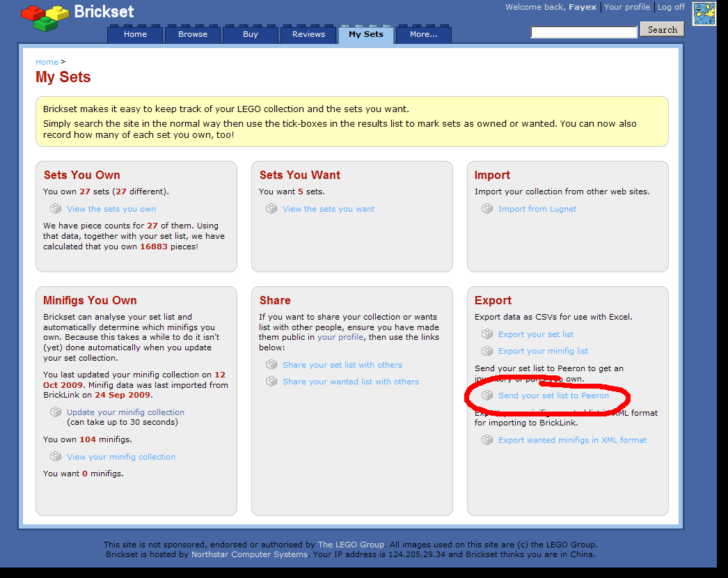Click brick icon beside View your minifig collection
This screenshot has width=728, height=578.
point(56,457)
